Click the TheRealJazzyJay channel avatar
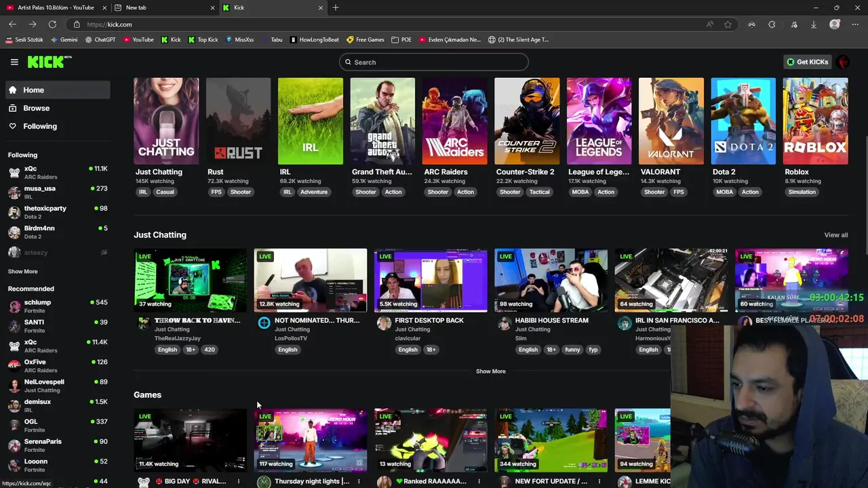868x488 pixels. (x=144, y=323)
